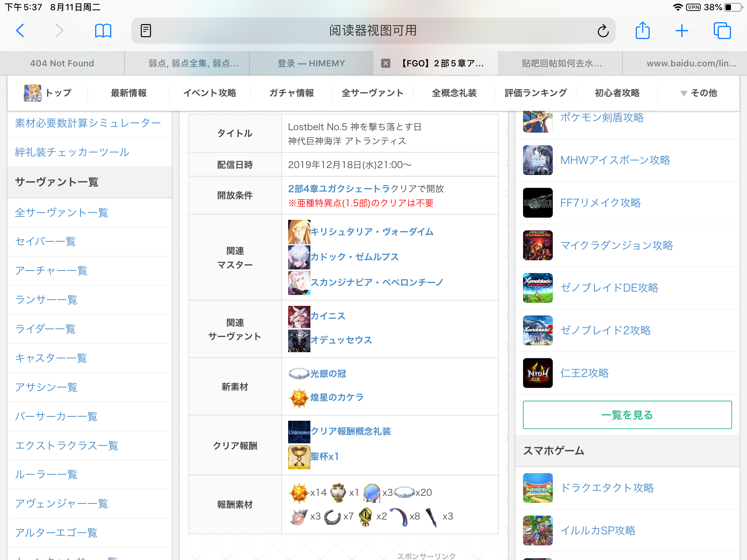Add a new tab with plus icon
Viewport: 747px width, 560px height.
tap(682, 31)
